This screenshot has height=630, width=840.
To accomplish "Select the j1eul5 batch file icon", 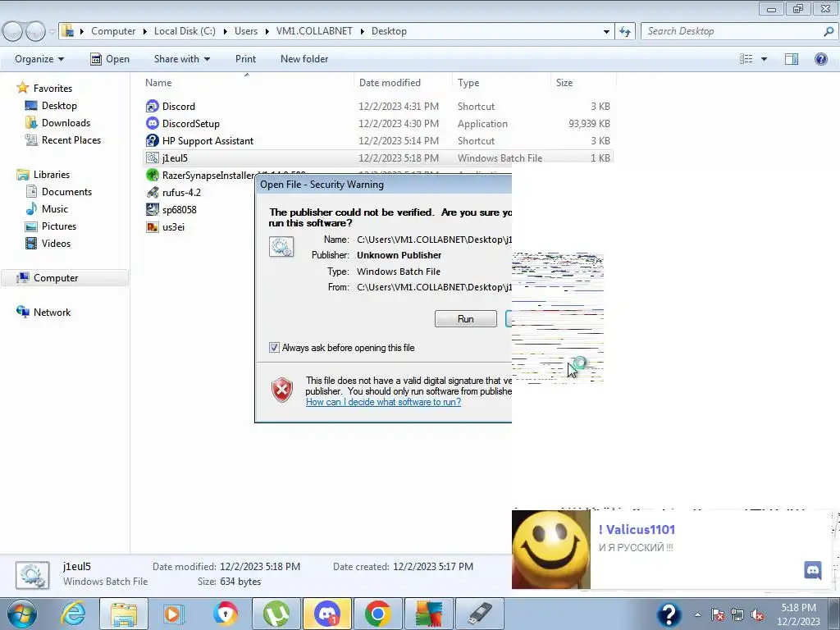I will (x=152, y=158).
